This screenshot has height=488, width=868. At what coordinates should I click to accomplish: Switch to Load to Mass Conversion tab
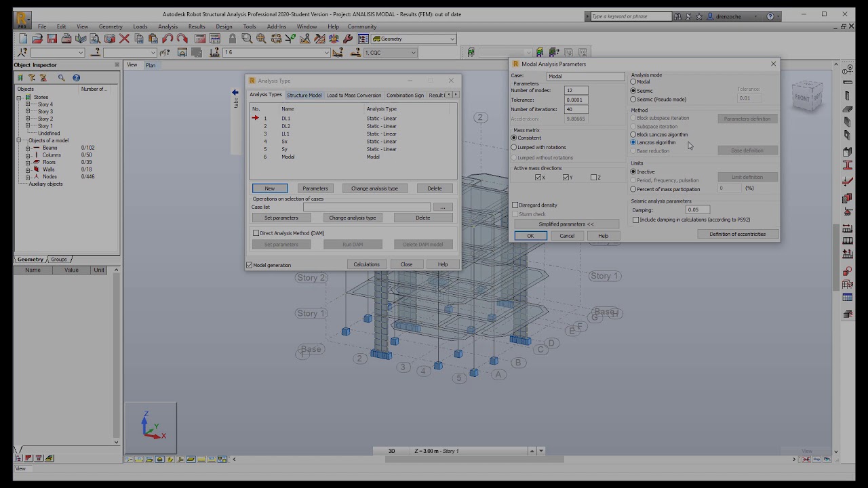354,95
